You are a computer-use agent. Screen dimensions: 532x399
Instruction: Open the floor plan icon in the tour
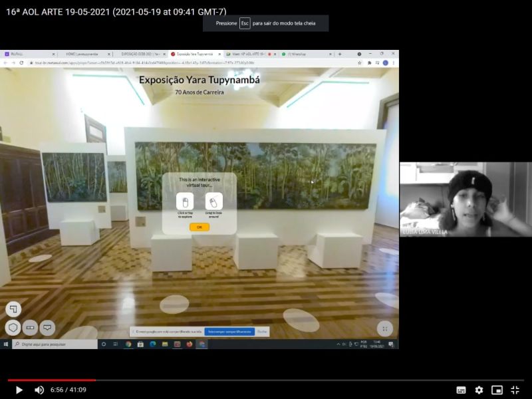(13, 309)
